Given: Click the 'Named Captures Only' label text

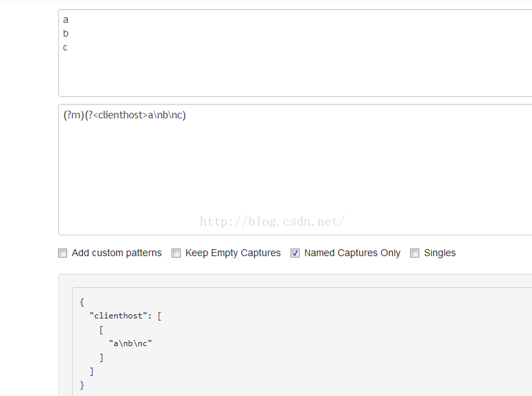Looking at the screenshot, I should (x=352, y=253).
